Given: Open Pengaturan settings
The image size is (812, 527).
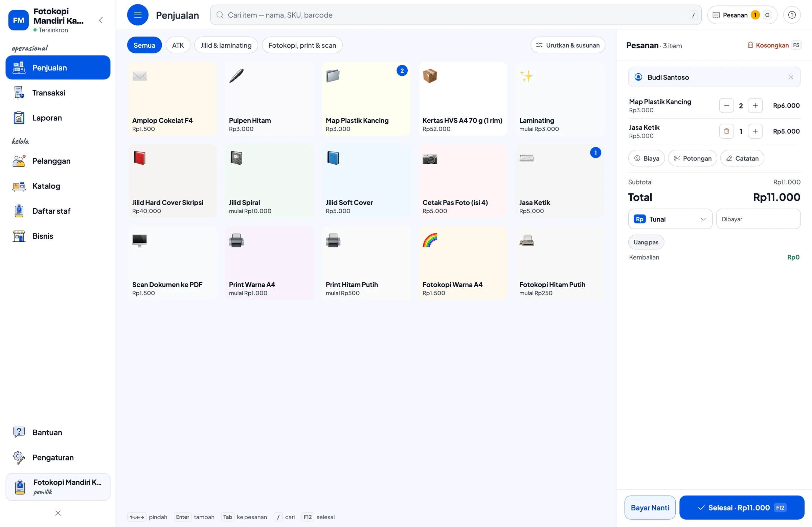Looking at the screenshot, I should pyautogui.click(x=58, y=457).
